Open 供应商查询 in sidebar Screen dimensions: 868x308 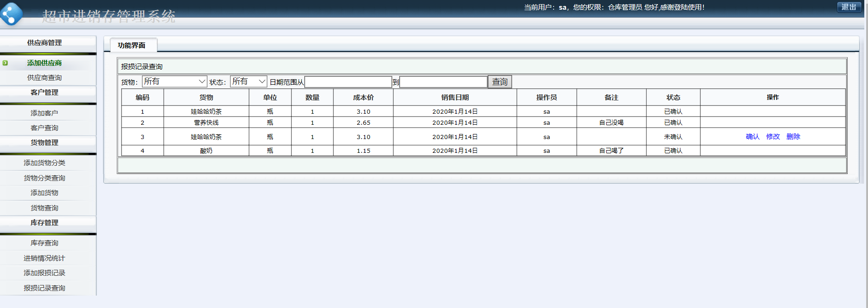tap(44, 78)
